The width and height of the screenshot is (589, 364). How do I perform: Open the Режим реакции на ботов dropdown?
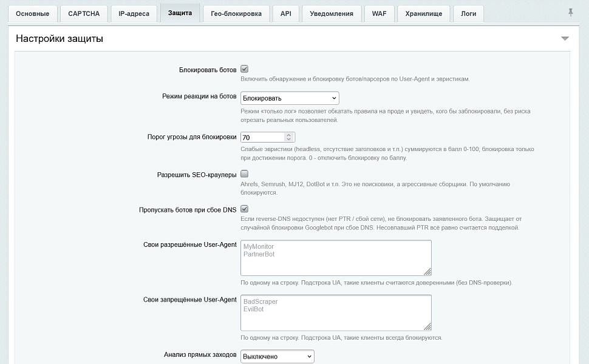(290, 98)
